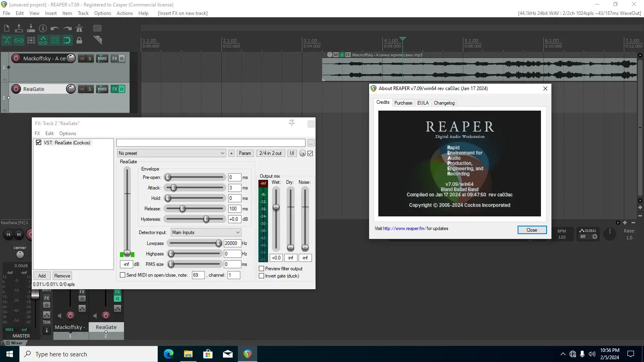The height and width of the screenshot is (362, 644).
Task: Expand the Detector input Main Inputs dropdown
Action: point(206,232)
